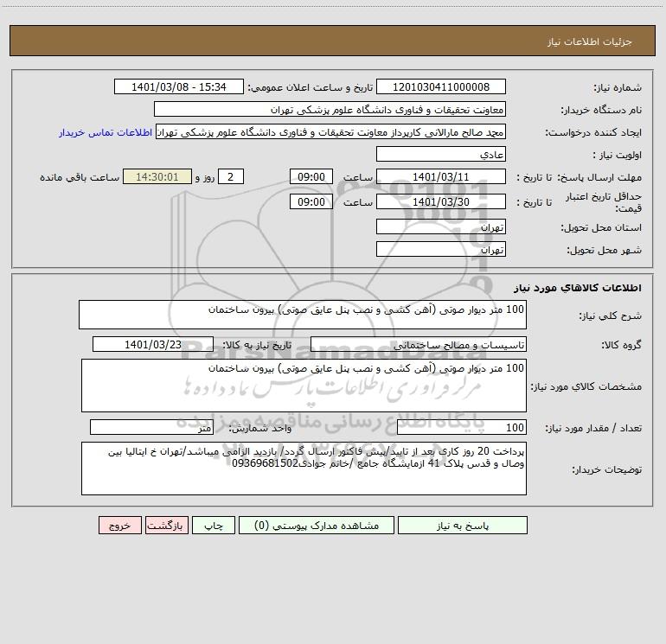Select the شماره نیاز field 1201030411000008
The width and height of the screenshot is (666, 644).
[441, 86]
